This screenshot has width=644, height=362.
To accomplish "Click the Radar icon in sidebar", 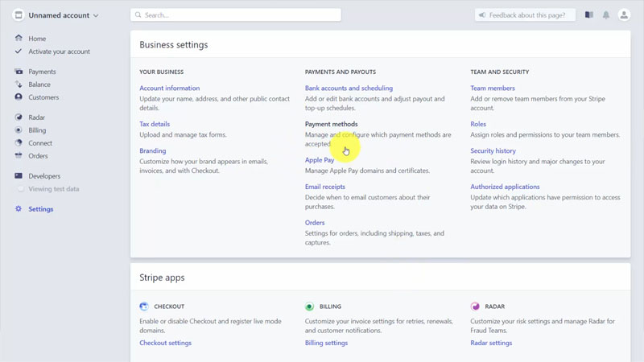I will tap(19, 117).
